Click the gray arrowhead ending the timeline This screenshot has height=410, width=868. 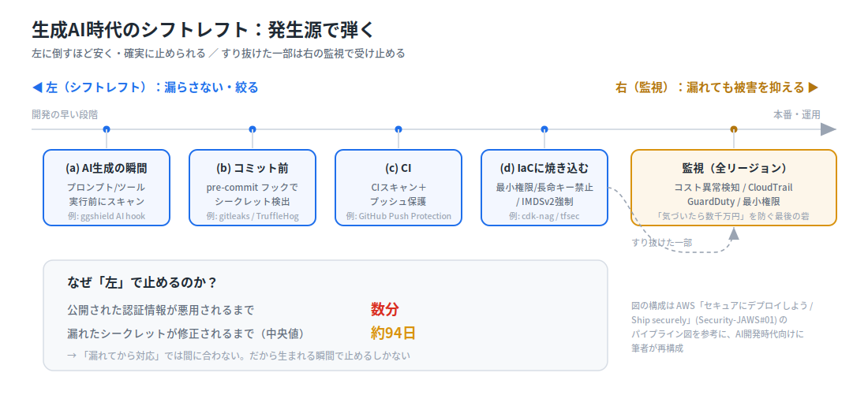coord(828,129)
